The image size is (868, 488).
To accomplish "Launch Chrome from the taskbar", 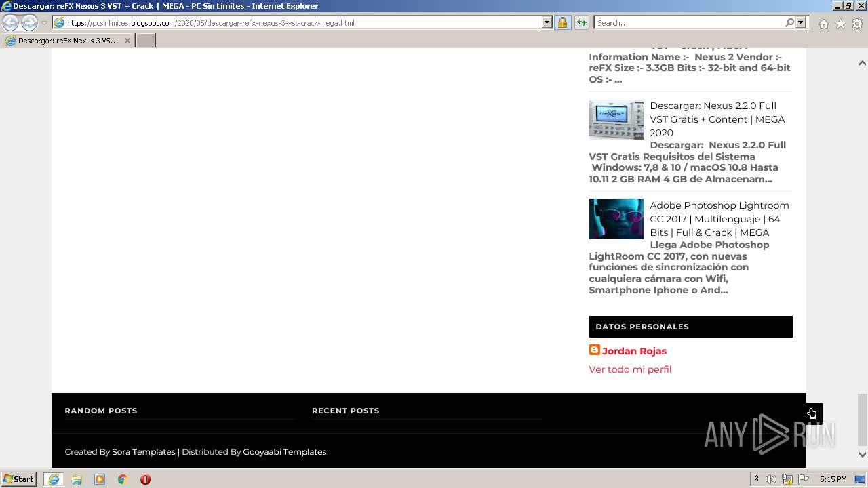I will coord(123,479).
